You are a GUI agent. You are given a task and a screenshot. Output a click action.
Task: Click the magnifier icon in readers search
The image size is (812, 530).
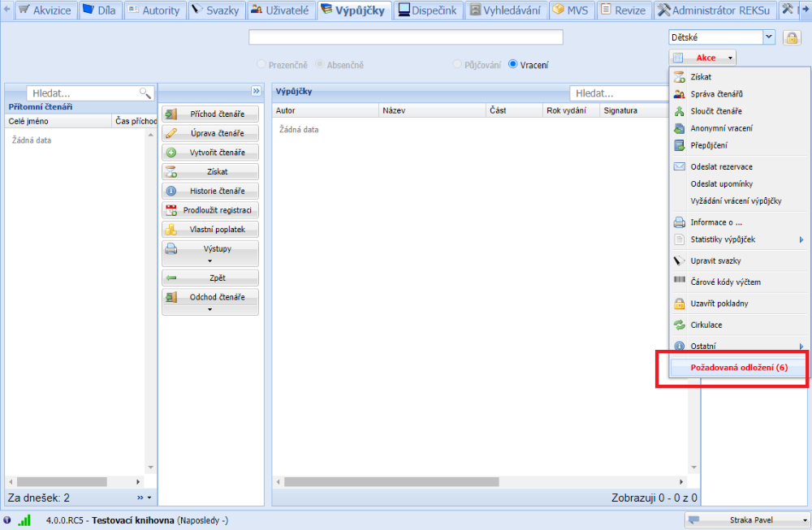[x=145, y=93]
